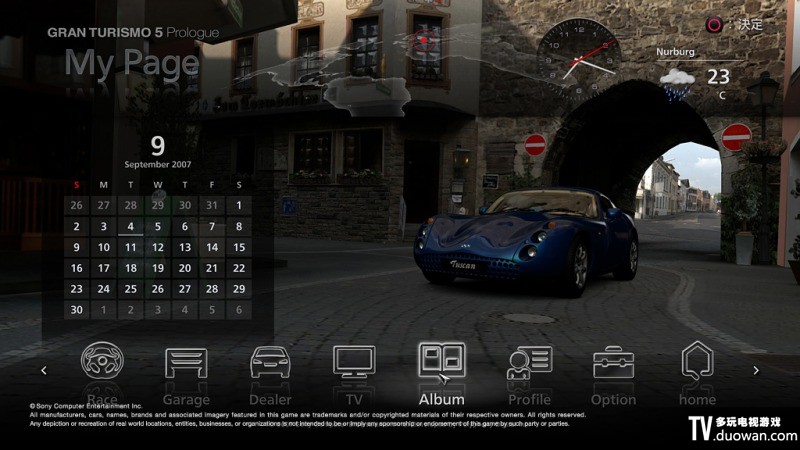Screen dimensions: 800x450
Task: Open the Garage icon
Action: click(x=186, y=363)
